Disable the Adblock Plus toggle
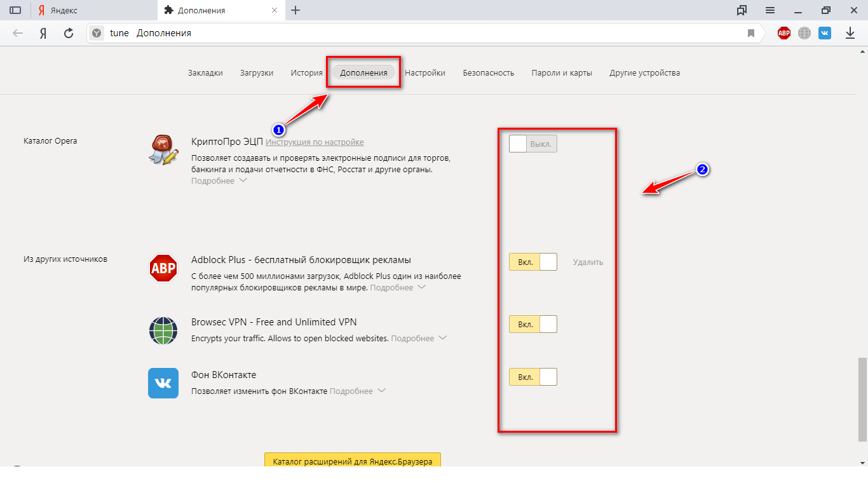Viewport: 868px width, 488px height. tap(533, 262)
